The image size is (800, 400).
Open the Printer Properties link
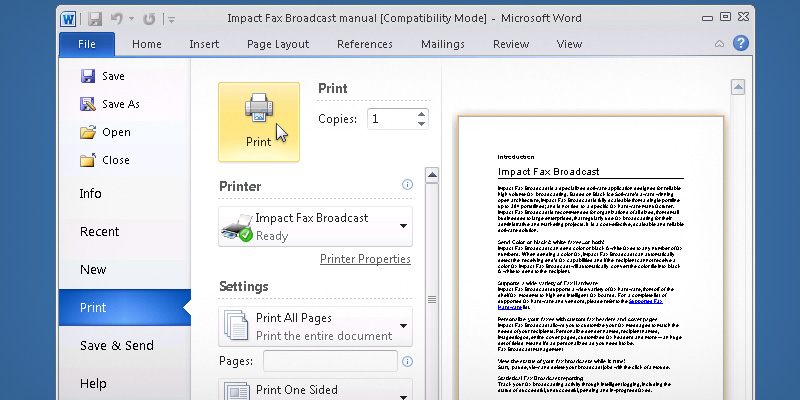[365, 259]
